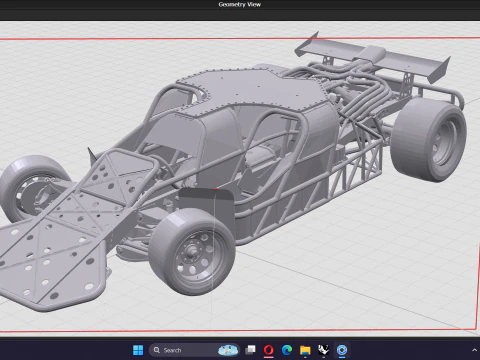Click the taskbar Search box
This screenshot has width=480, height=360.
(x=194, y=350)
